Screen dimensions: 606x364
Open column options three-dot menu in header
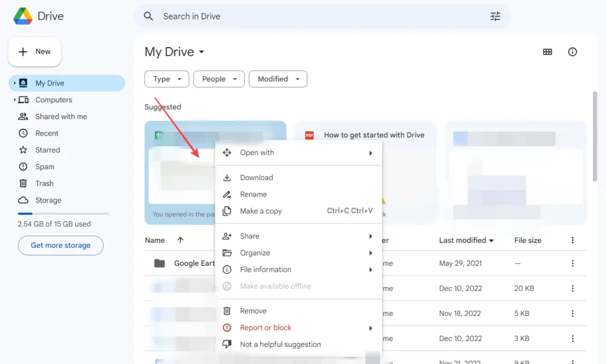pos(572,240)
